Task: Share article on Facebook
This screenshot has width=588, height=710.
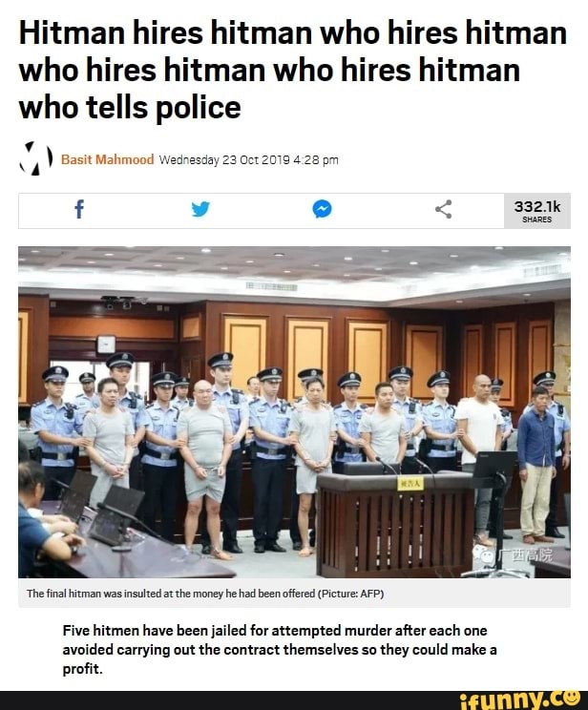Action: (x=79, y=209)
